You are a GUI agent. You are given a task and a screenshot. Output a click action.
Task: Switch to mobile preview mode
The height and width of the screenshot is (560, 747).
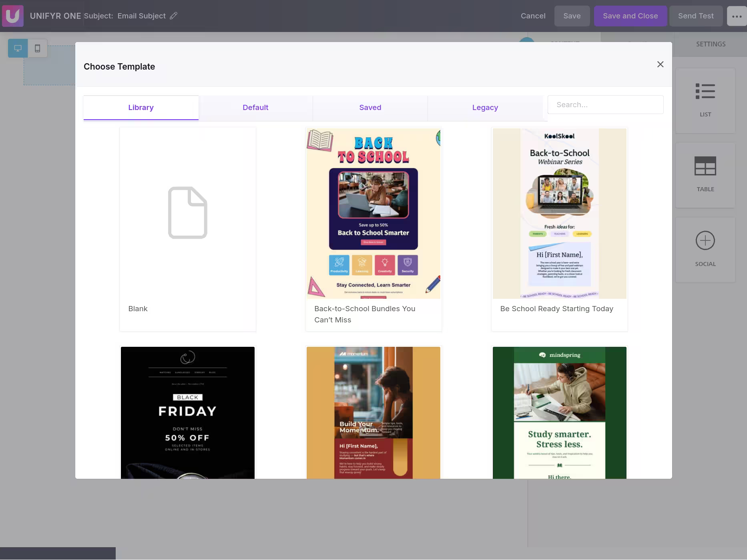tap(38, 48)
